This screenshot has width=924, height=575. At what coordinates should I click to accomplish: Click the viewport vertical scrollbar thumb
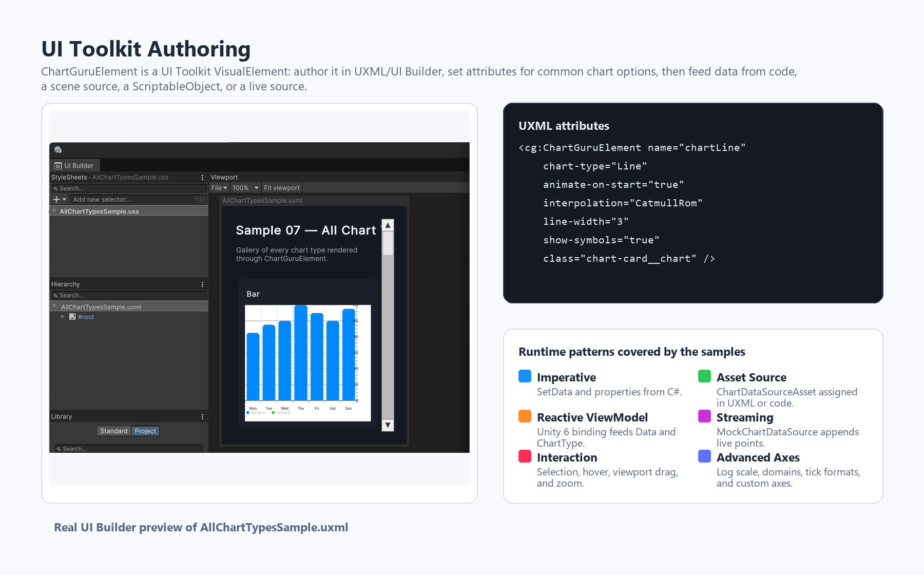(x=388, y=243)
